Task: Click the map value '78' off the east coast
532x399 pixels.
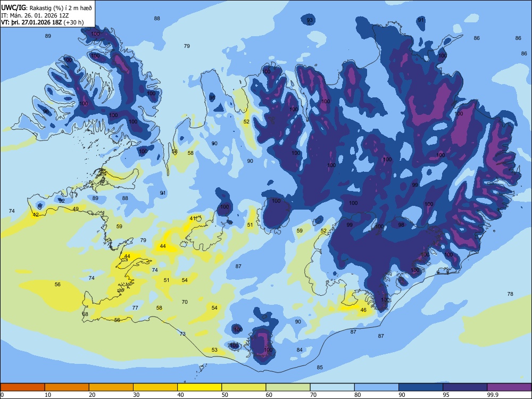Action: tap(510, 294)
